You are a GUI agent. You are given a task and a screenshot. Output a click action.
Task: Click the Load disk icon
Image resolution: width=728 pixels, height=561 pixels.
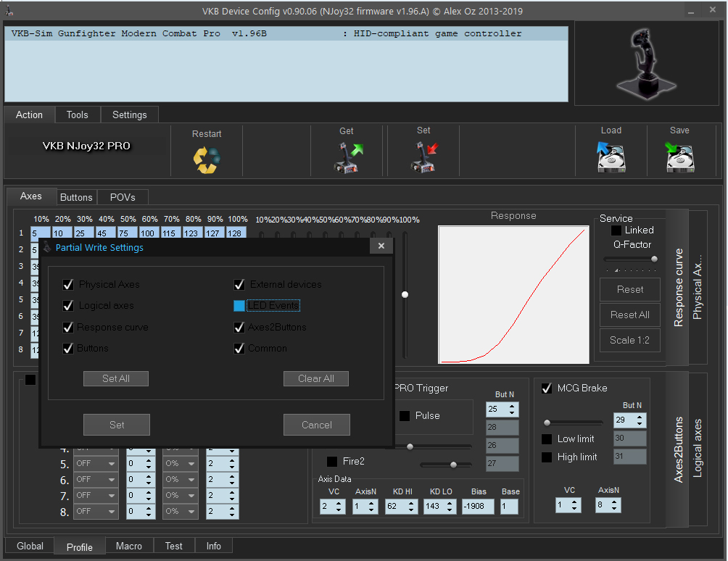611,157
